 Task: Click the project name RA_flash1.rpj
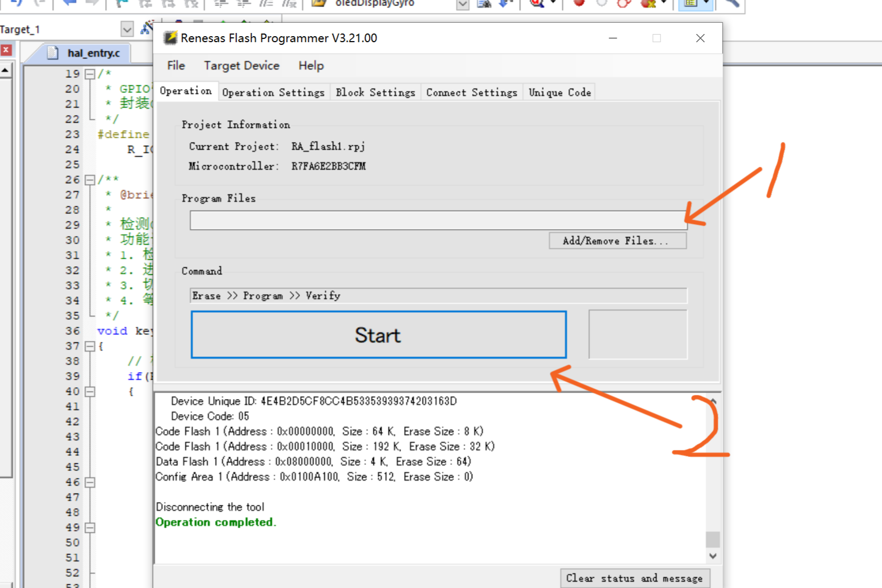tap(328, 146)
